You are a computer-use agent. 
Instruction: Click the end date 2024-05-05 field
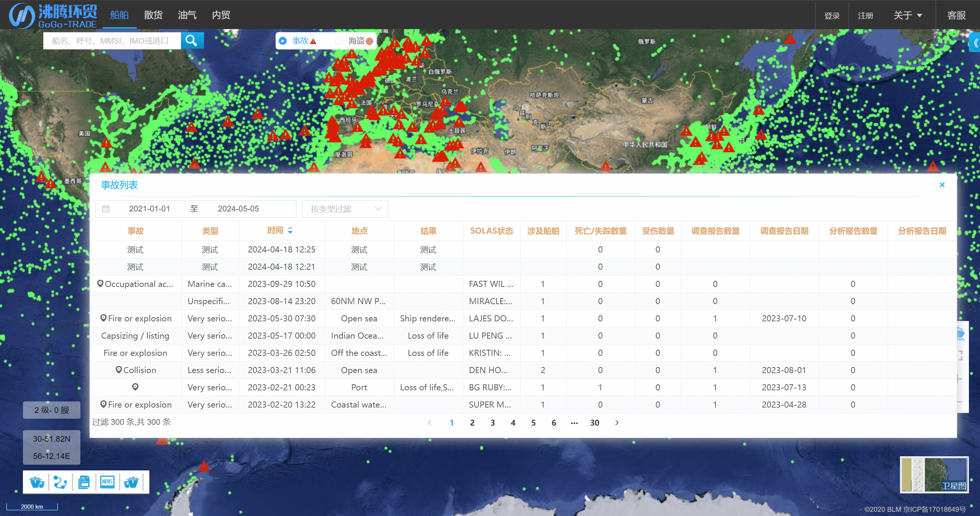coord(238,209)
